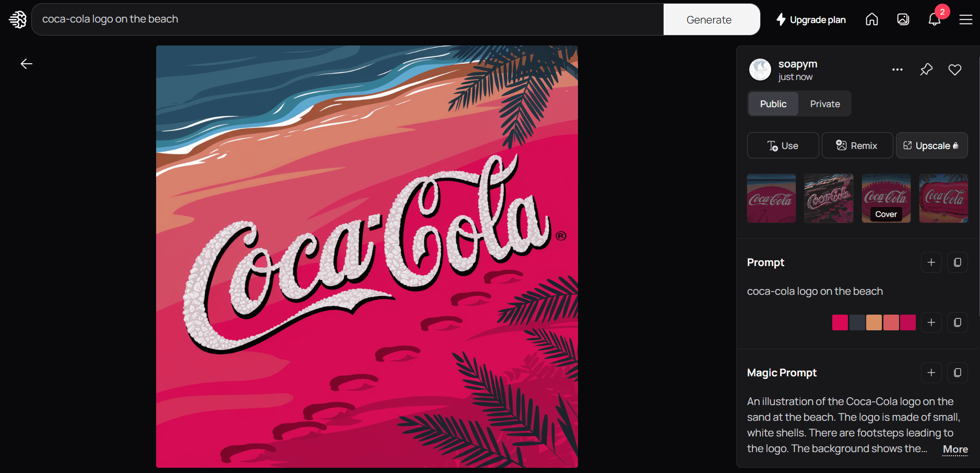Open the home page icon
Image resolution: width=980 pixels, height=473 pixels.
(x=872, y=19)
